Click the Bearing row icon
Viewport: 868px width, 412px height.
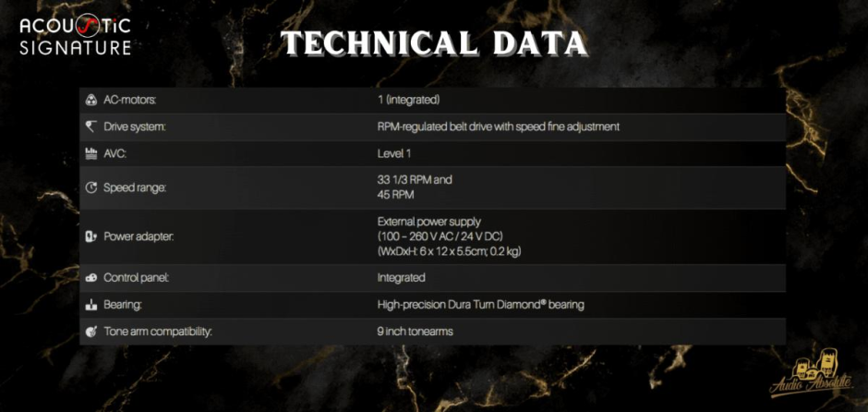(x=90, y=304)
